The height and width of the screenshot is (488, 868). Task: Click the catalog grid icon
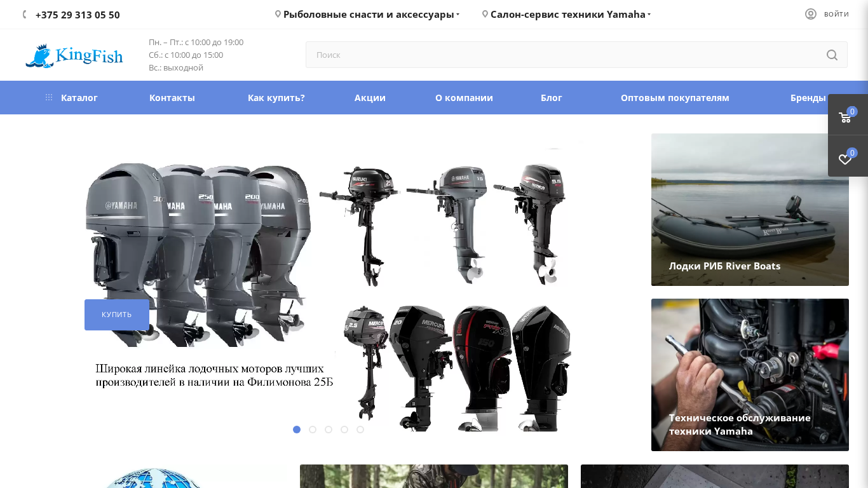point(49,98)
